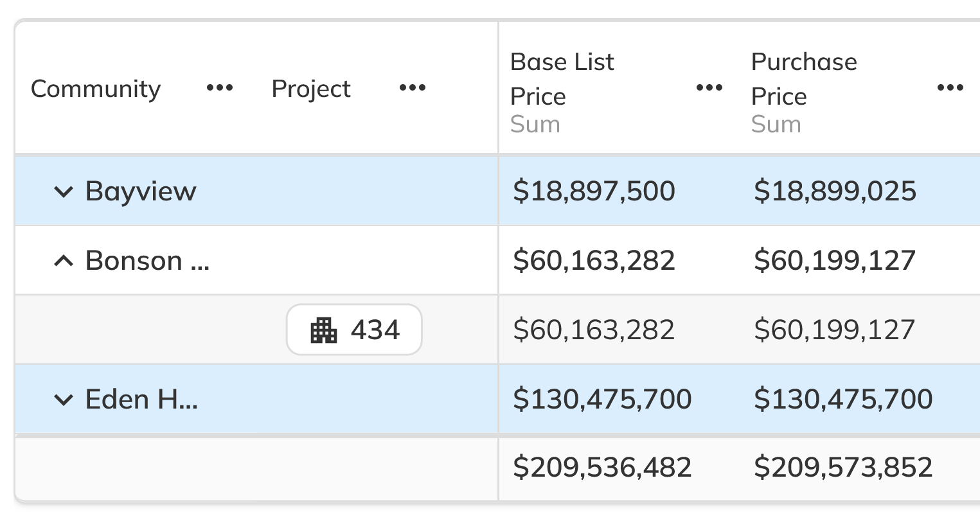
Task: Click the building icon in project 434
Action: [324, 330]
